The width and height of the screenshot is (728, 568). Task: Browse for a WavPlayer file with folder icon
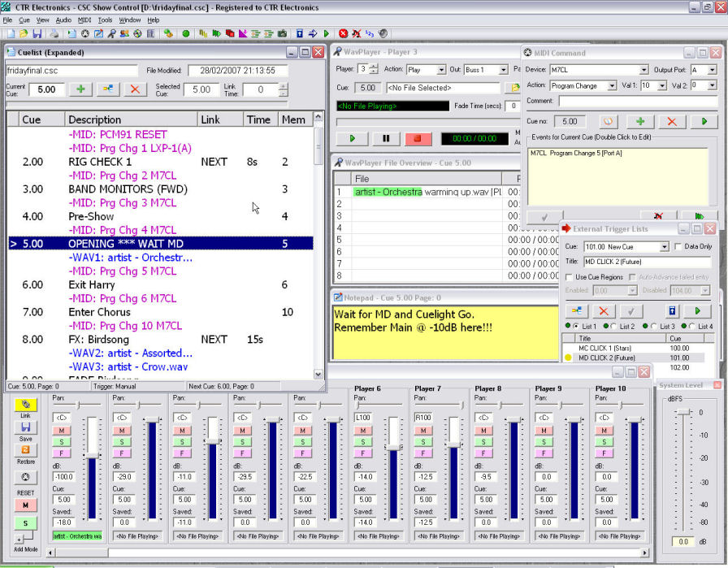pyautogui.click(x=513, y=88)
